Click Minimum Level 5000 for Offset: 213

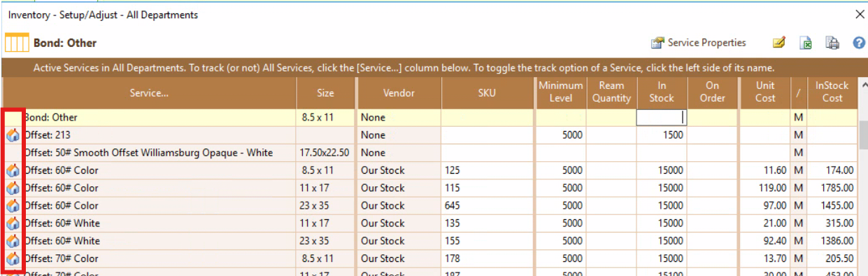pos(561,135)
